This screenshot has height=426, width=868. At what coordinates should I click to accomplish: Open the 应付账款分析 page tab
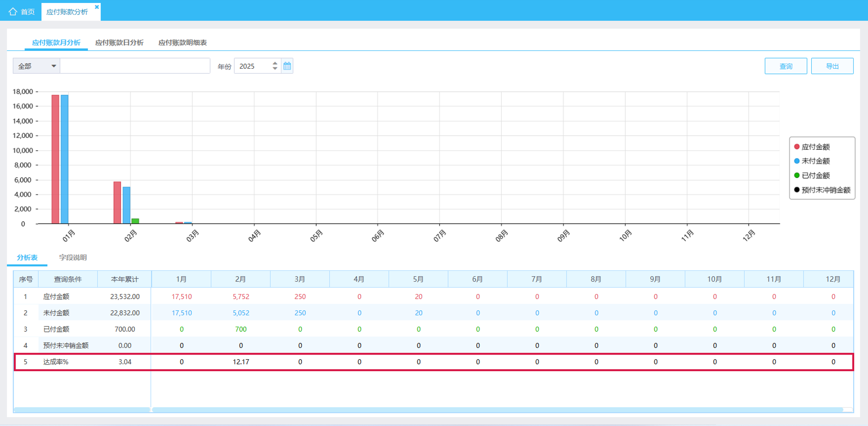67,11
